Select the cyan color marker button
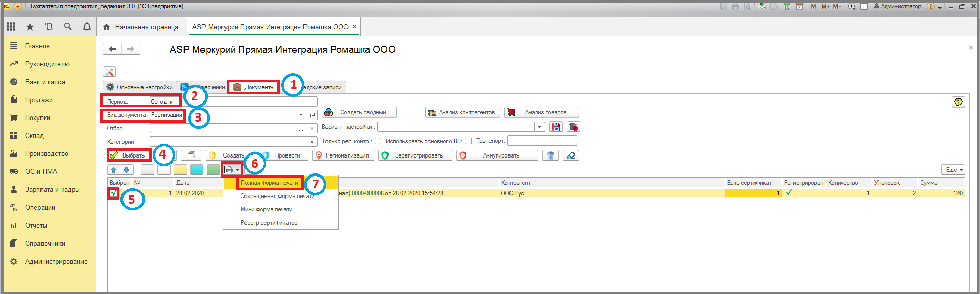980x294 pixels. point(197,170)
